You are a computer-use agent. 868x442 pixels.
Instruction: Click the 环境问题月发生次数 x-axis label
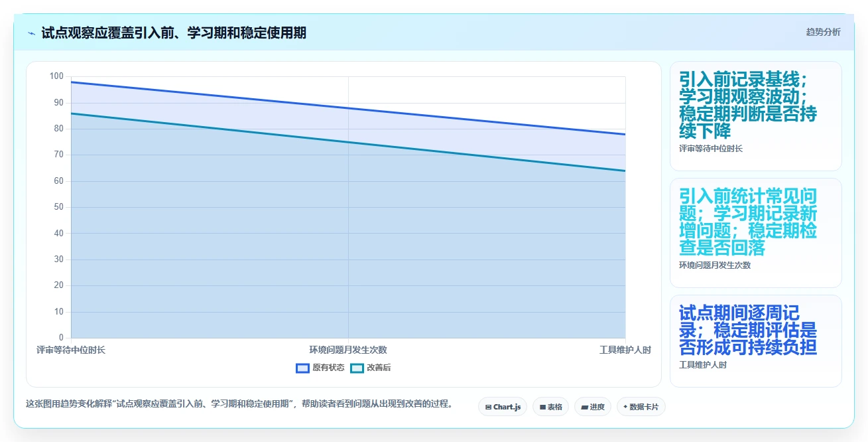click(x=348, y=350)
